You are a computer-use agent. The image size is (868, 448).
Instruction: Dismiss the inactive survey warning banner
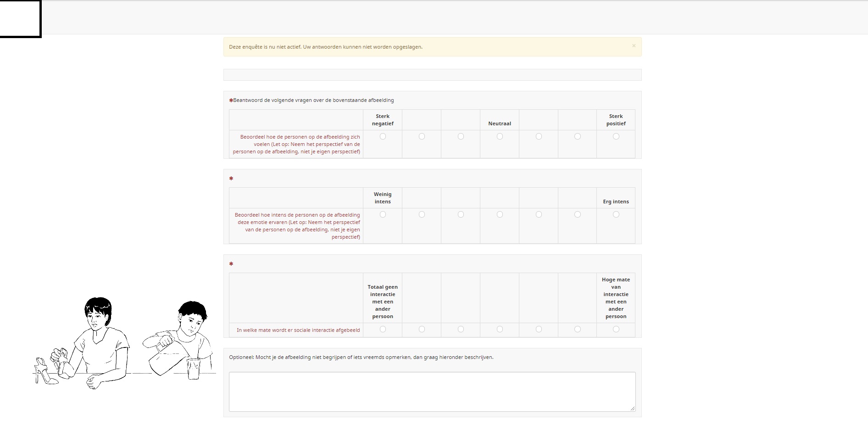634,46
